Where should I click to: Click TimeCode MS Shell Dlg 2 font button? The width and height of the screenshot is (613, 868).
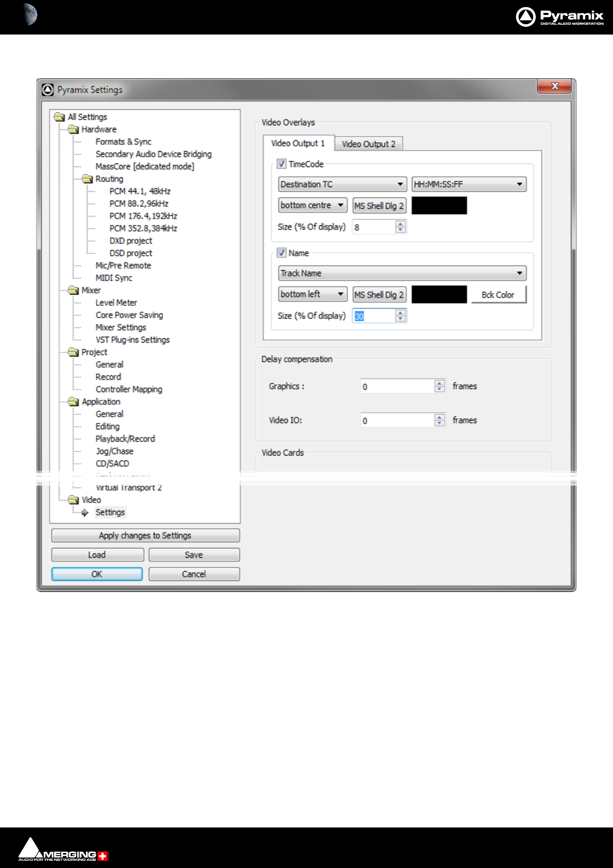coord(380,206)
